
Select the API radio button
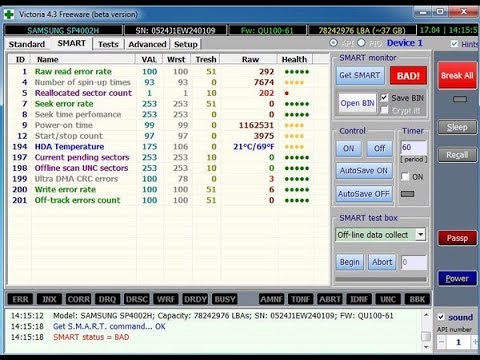333,43
